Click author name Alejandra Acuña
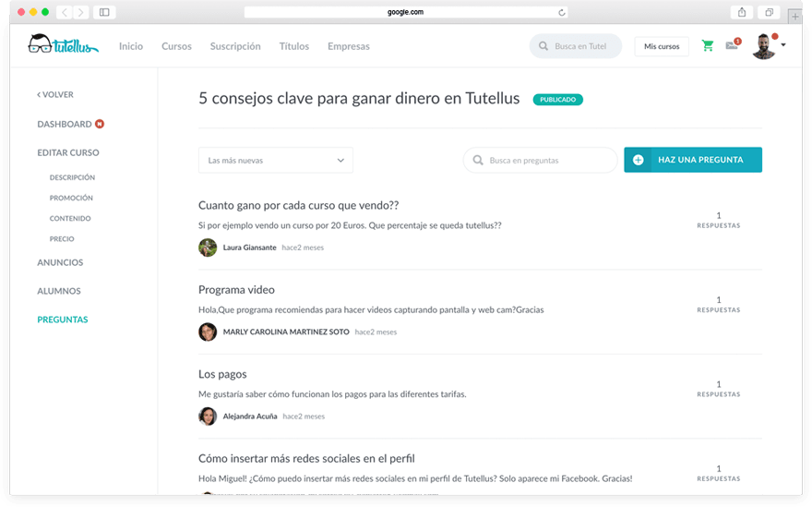 click(x=250, y=416)
